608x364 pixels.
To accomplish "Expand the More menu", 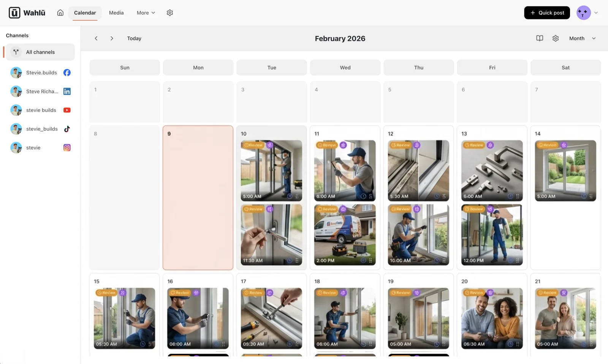I will (x=145, y=13).
